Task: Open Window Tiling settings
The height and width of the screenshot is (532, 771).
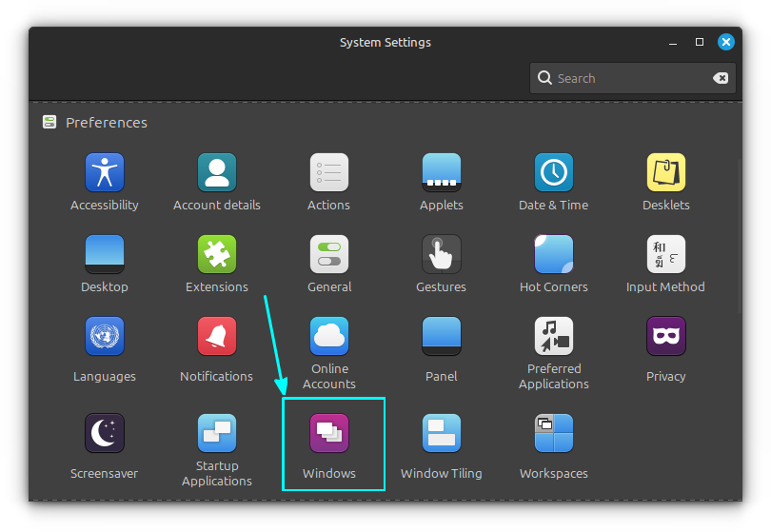Action: point(442,434)
